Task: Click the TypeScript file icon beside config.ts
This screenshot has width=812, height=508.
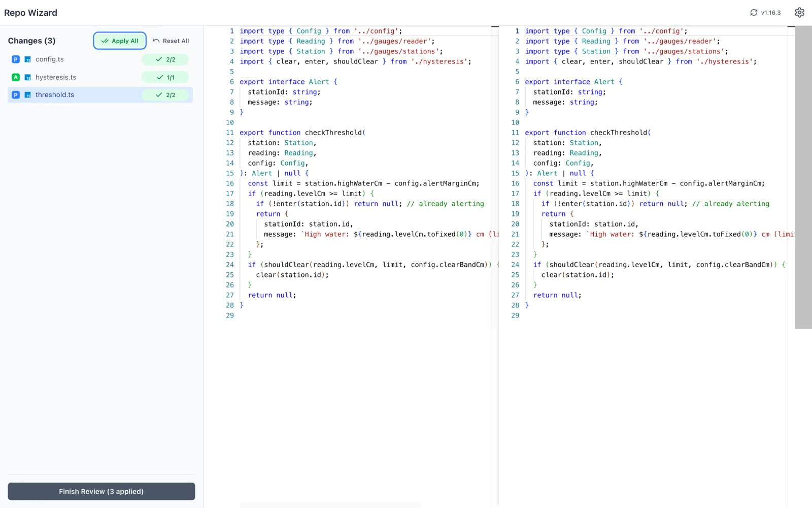Action: 28,59
